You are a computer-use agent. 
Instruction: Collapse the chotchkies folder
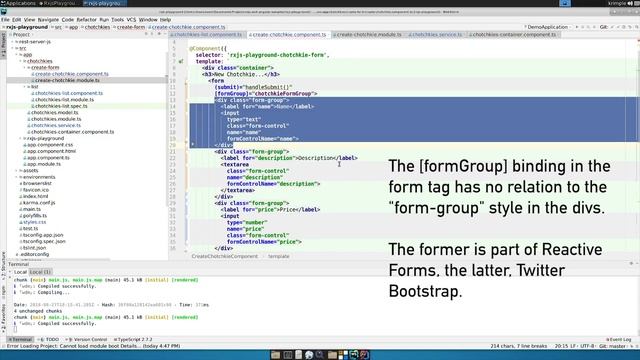click(x=20, y=61)
